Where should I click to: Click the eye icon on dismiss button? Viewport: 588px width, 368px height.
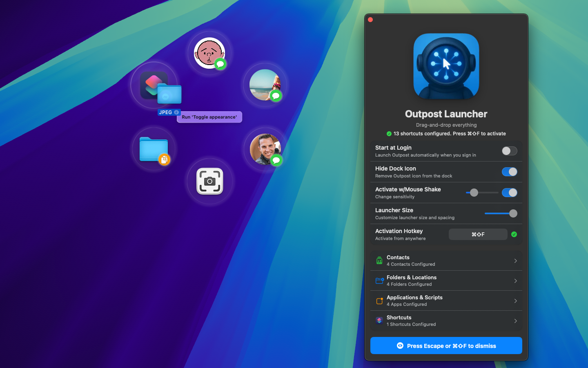pos(400,346)
